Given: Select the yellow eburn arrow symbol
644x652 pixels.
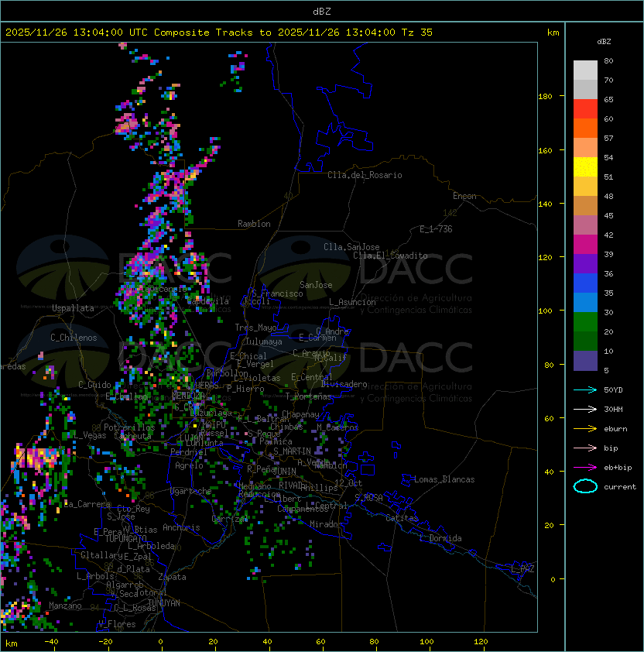Looking at the screenshot, I should coord(585,429).
